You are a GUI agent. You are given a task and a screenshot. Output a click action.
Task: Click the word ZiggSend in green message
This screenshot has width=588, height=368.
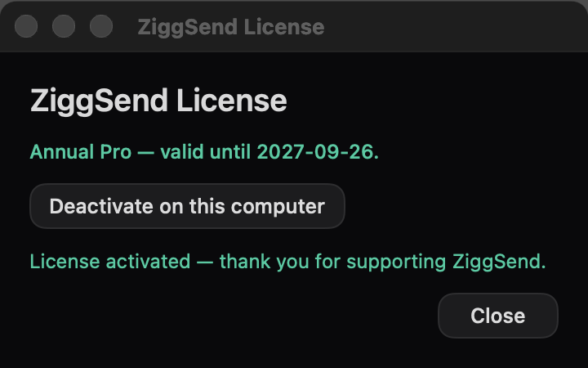pos(499,262)
